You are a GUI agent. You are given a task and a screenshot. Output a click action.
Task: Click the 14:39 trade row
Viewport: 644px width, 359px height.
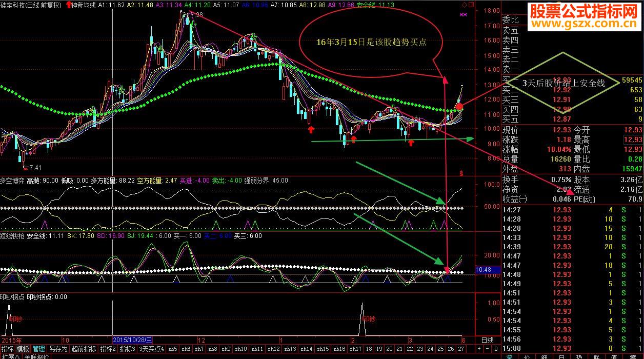click(572, 247)
